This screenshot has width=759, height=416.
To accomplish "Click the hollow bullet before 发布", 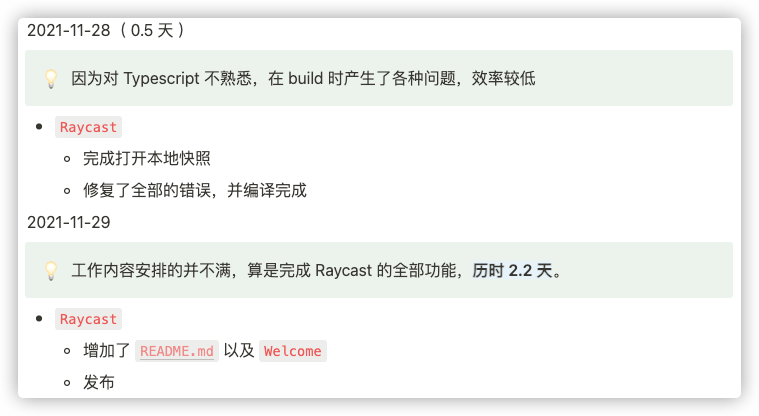I will (x=66, y=383).
